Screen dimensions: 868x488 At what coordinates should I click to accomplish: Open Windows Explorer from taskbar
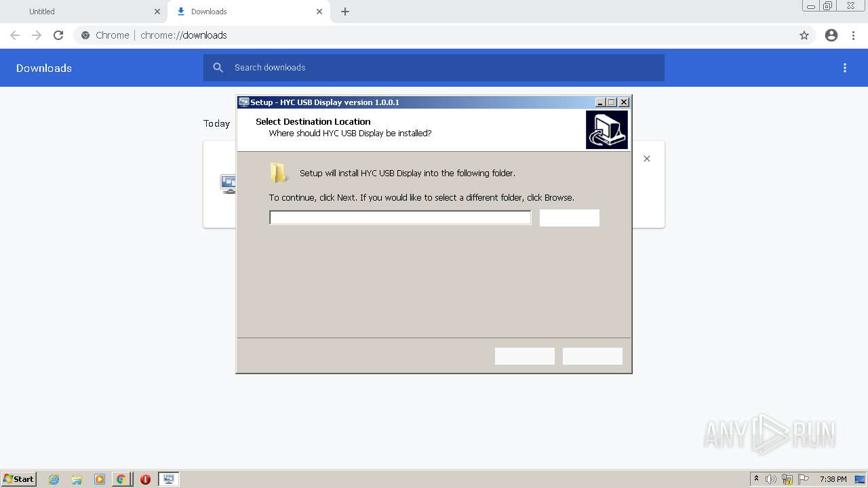point(77,479)
